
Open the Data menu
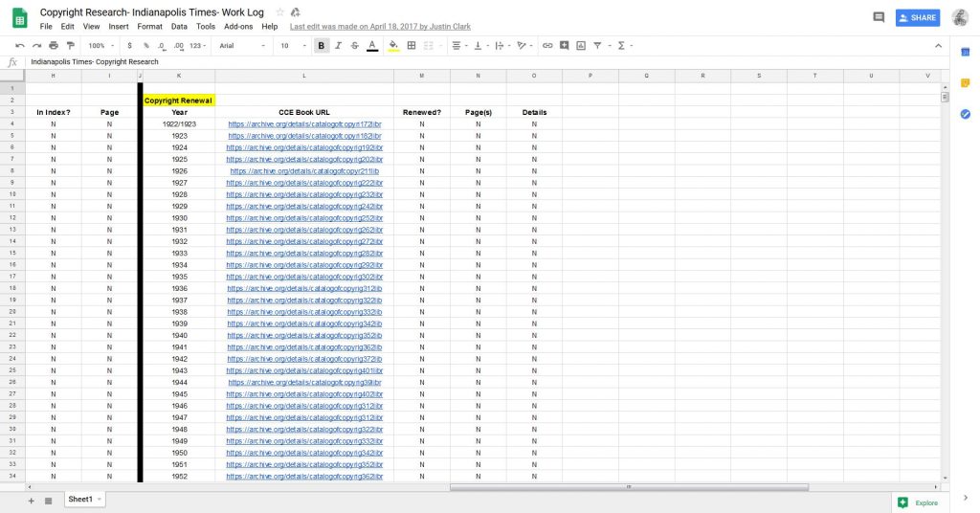pyautogui.click(x=179, y=26)
